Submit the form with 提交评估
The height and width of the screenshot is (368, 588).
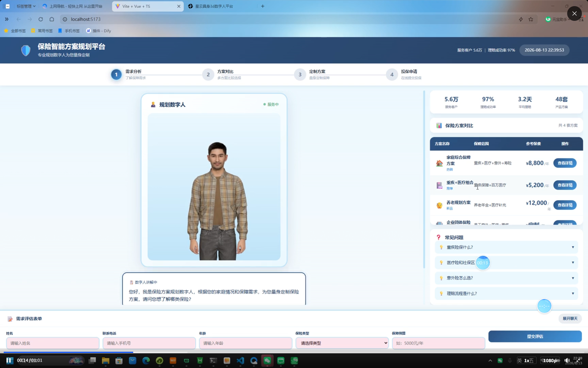pos(535,337)
